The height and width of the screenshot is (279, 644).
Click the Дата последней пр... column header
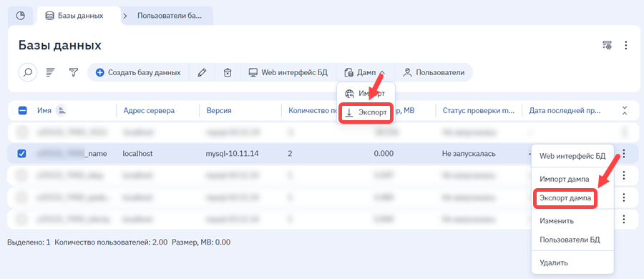565,111
